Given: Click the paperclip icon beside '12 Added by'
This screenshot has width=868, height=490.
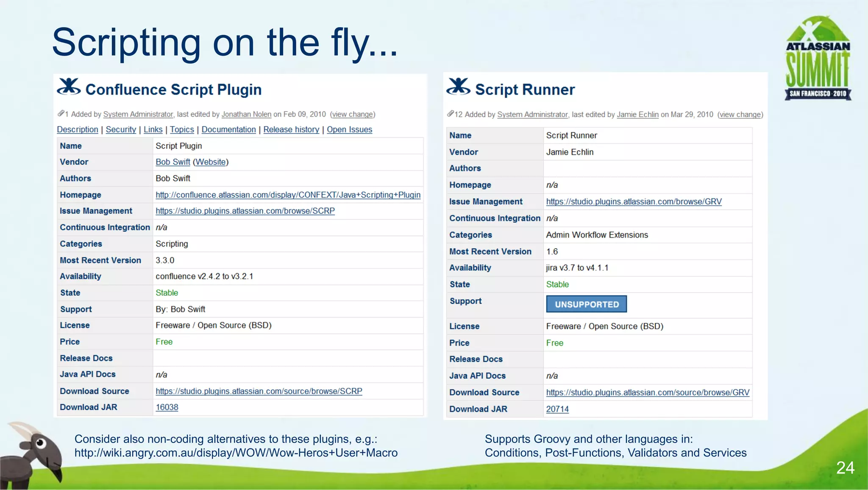Looking at the screenshot, I should tap(451, 114).
